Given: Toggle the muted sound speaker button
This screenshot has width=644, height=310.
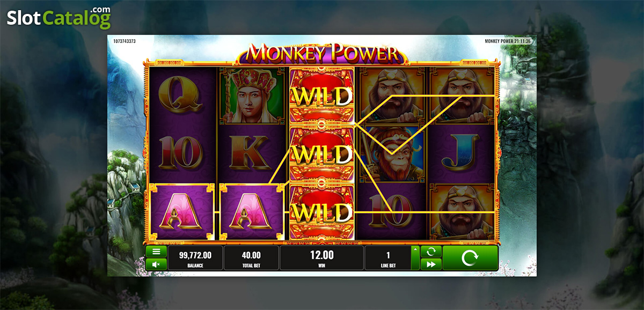Looking at the screenshot, I should (156, 264).
